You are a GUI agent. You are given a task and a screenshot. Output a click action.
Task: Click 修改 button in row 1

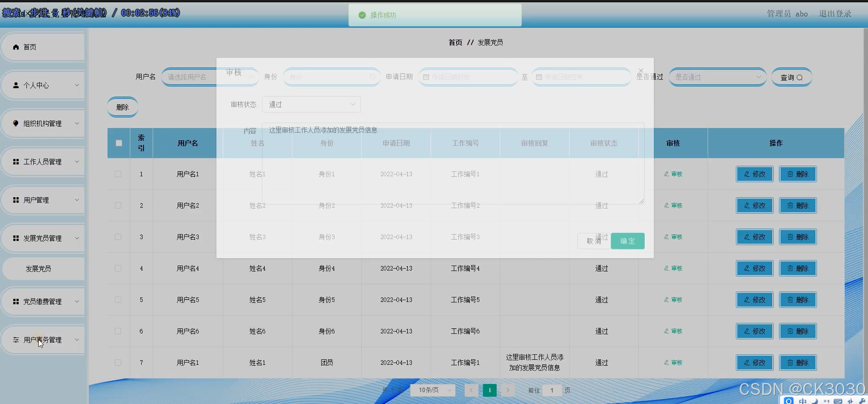[x=755, y=174]
